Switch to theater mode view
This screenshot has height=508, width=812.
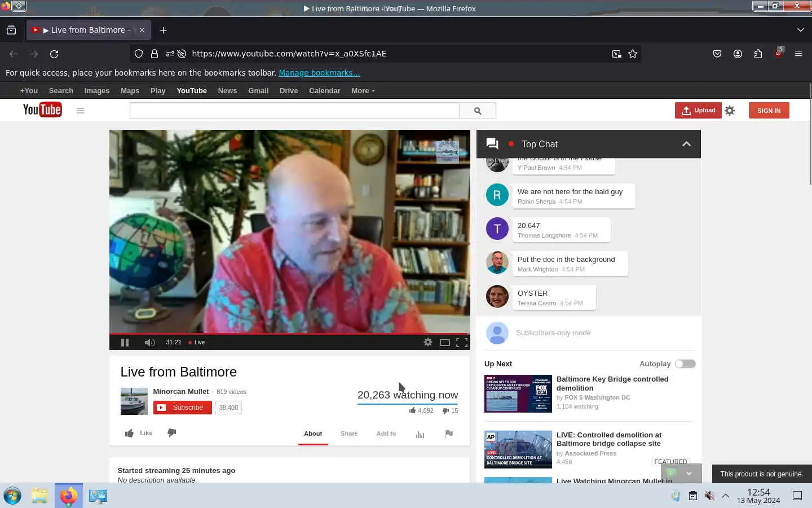click(x=445, y=342)
